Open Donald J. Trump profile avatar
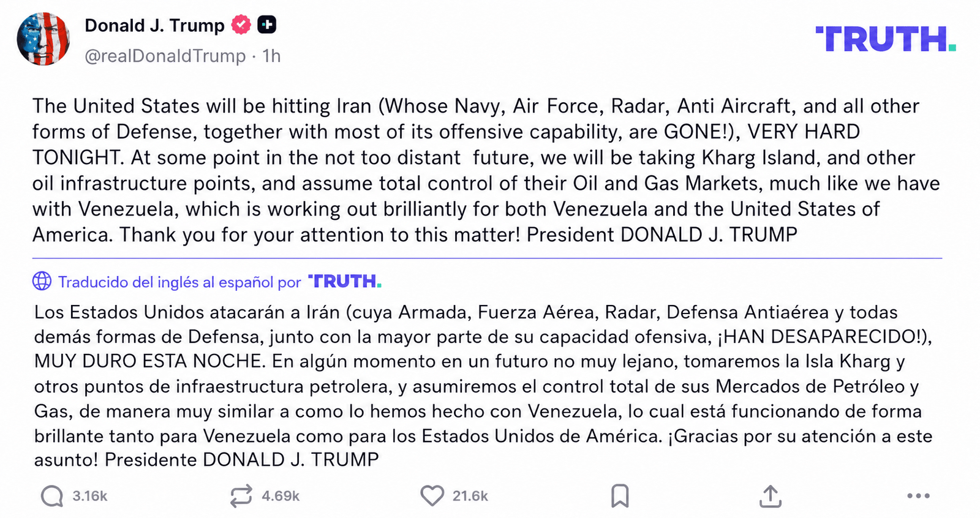Screen dimensions: 980x518 click(43, 39)
